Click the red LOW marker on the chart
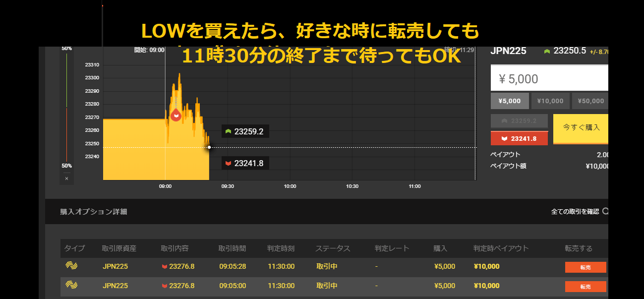644x299 pixels. click(176, 116)
